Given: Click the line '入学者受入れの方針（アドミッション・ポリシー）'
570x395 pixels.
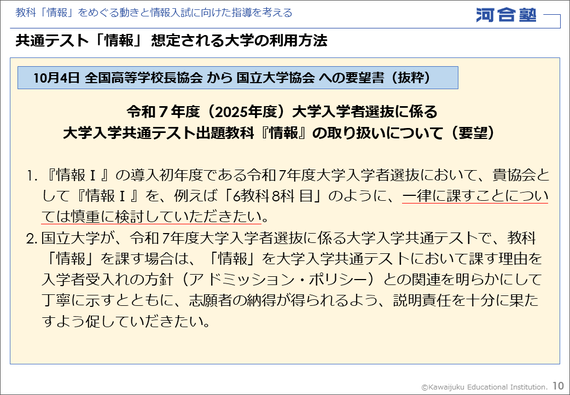Looking at the screenshot, I should (x=292, y=279).
